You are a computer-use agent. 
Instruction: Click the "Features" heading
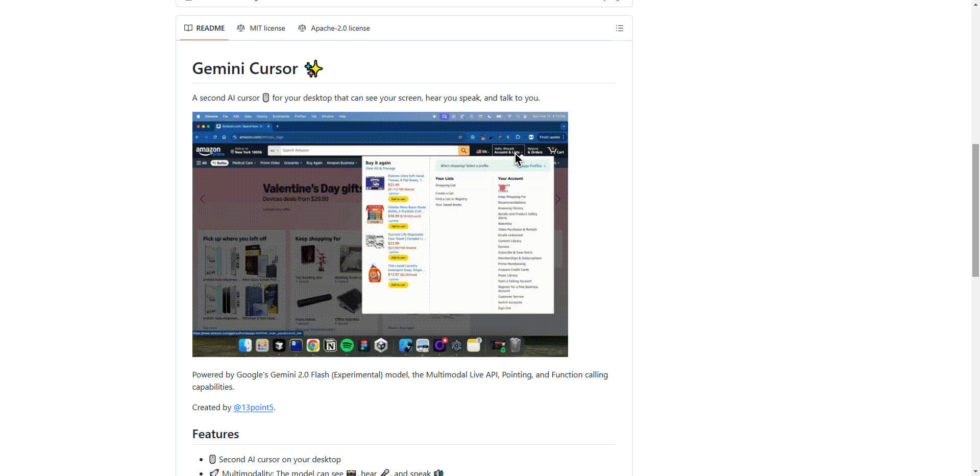215,434
